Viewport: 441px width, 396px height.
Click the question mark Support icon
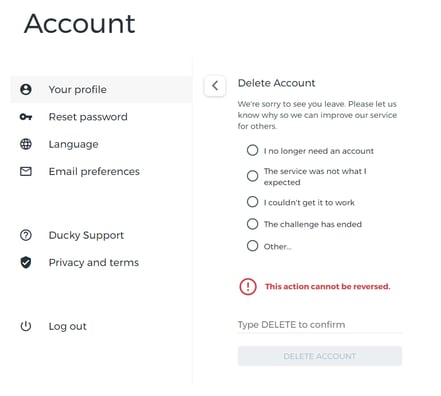click(x=26, y=235)
